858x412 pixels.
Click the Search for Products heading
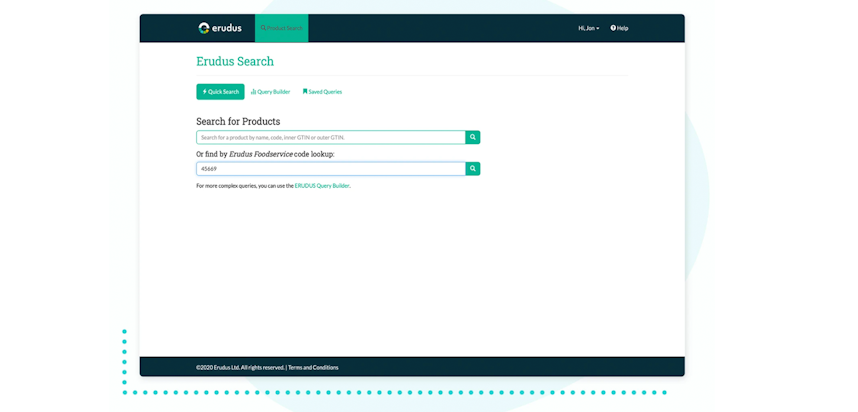[x=238, y=121]
